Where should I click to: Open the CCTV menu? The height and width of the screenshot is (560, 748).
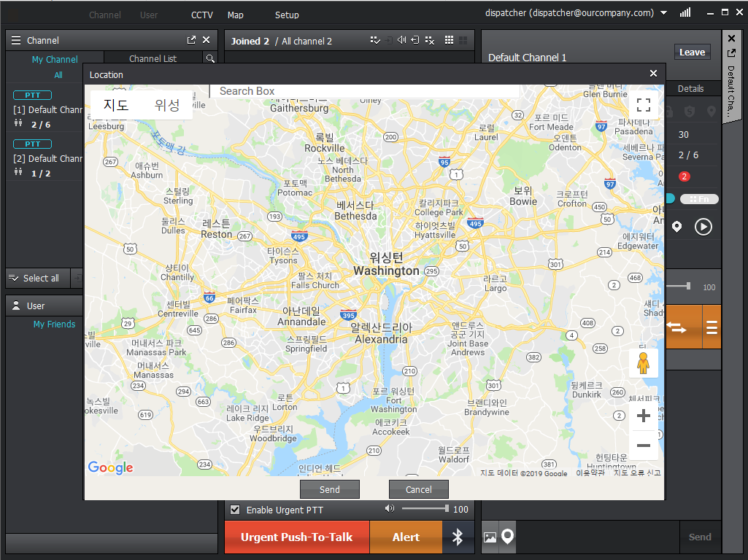[202, 15]
